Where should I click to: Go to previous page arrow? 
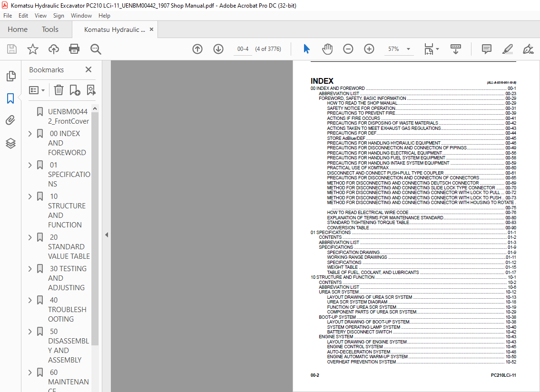click(x=197, y=49)
